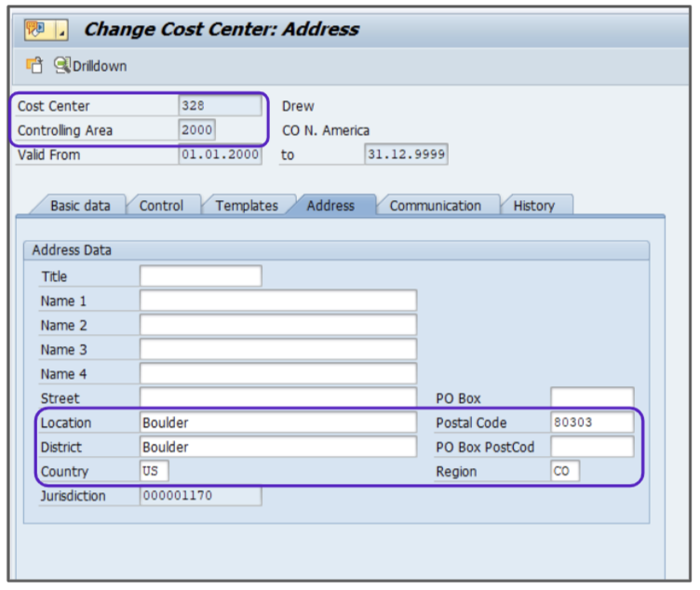700x590 pixels.
Task: Click the SAP menu icon in title bar
Action: tap(35, 30)
